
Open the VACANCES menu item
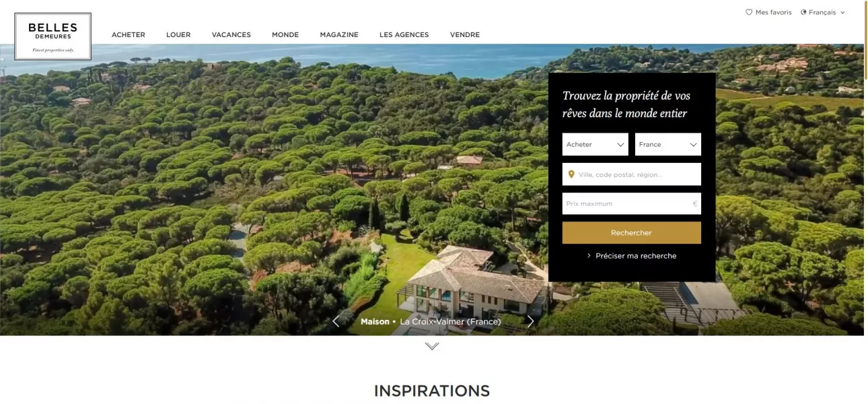[x=231, y=35]
